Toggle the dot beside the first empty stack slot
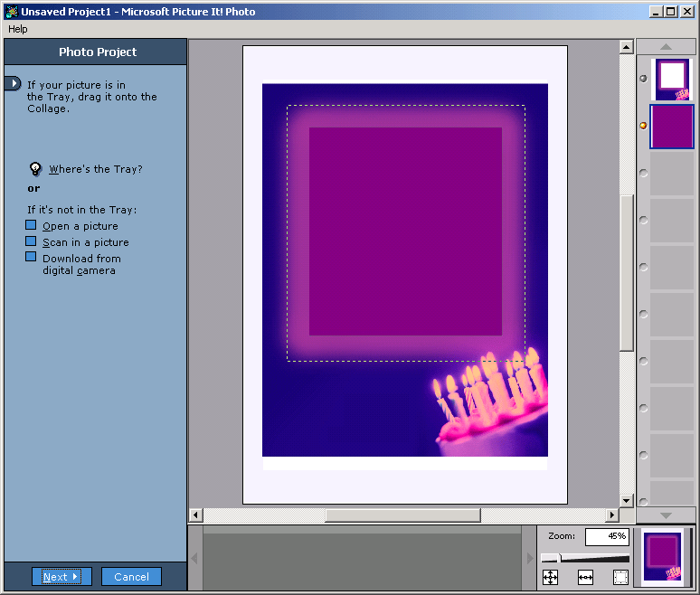Image resolution: width=700 pixels, height=595 pixels. [643, 173]
